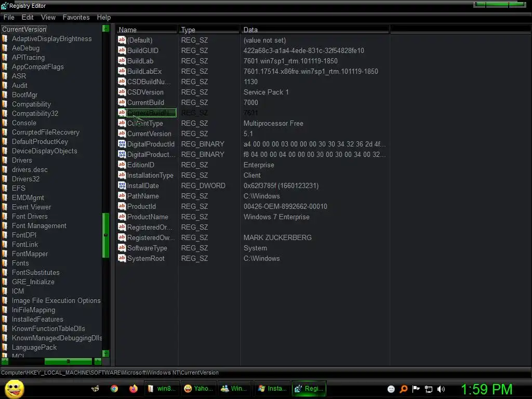
Task: Select the LanguagePack key
Action: pyautogui.click(x=34, y=348)
